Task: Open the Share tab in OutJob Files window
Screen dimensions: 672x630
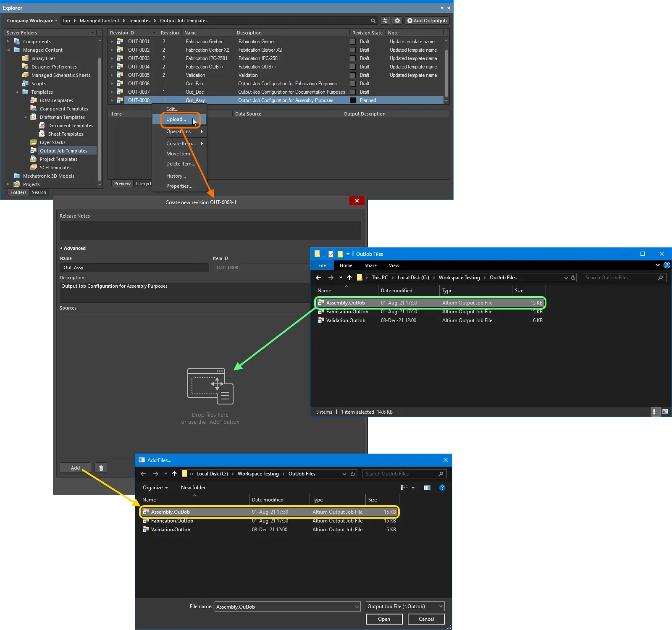Action: (370, 265)
